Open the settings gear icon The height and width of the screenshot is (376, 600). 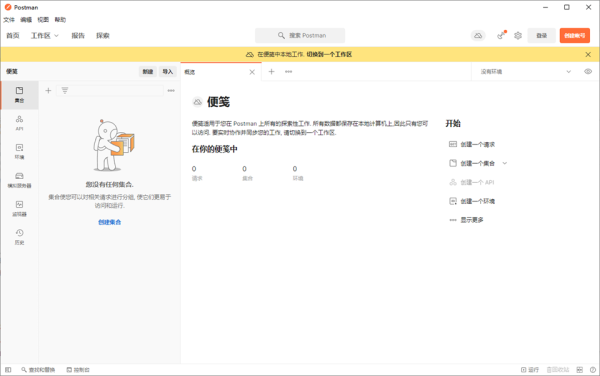(x=518, y=36)
